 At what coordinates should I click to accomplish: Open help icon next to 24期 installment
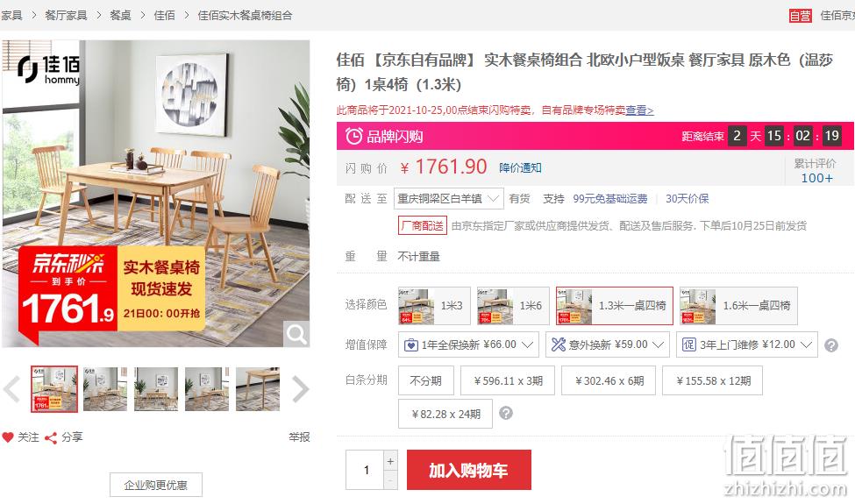[506, 413]
